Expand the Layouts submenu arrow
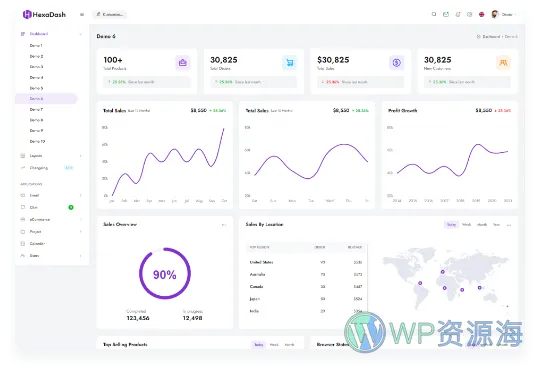The width and height of the screenshot is (540, 374). coord(81,156)
